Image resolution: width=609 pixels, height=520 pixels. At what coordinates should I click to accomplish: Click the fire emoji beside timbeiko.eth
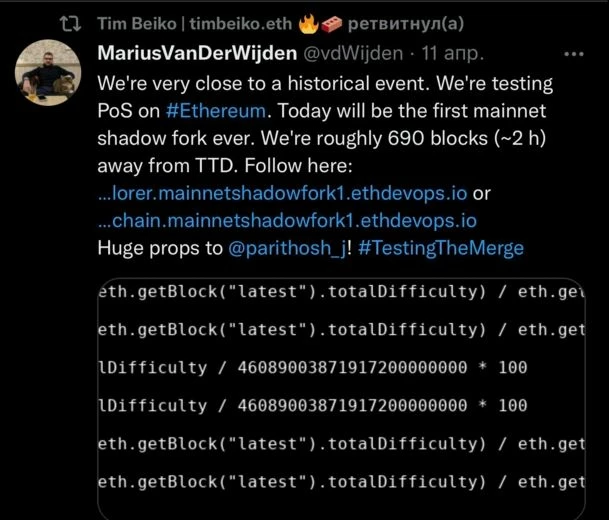[x=309, y=24]
